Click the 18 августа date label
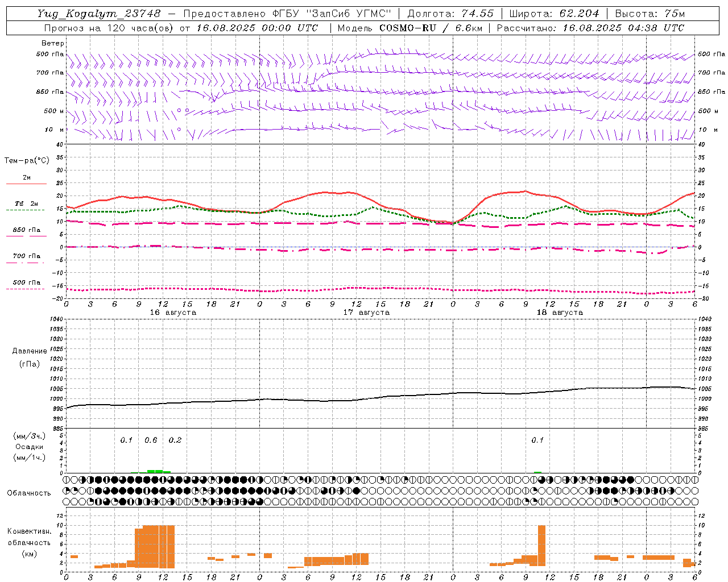 (x=560, y=313)
